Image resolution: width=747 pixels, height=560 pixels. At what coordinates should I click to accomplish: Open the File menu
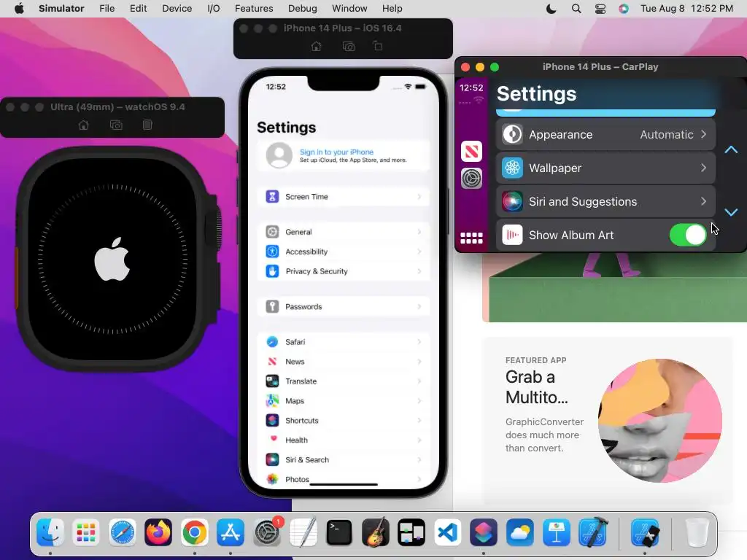pyautogui.click(x=107, y=9)
